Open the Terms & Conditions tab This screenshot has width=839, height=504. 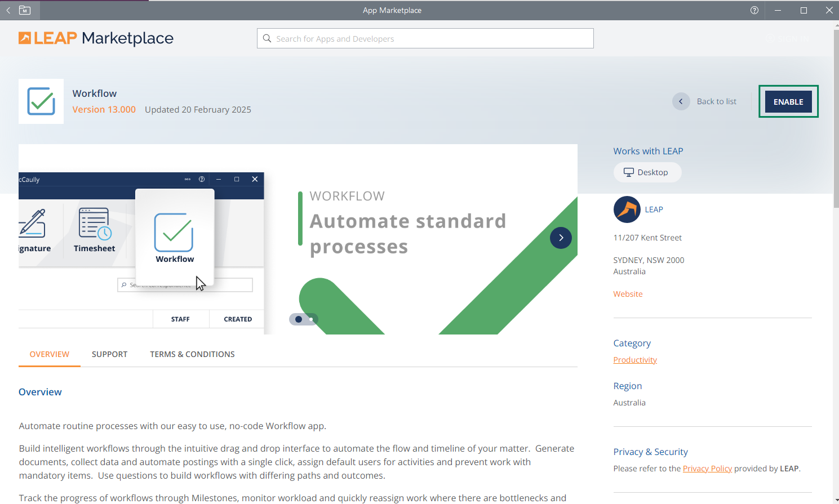tap(192, 354)
